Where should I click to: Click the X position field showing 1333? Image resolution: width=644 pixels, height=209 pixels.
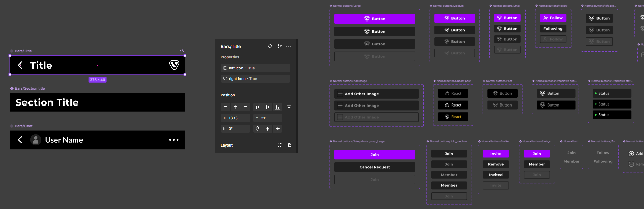pyautogui.click(x=235, y=118)
